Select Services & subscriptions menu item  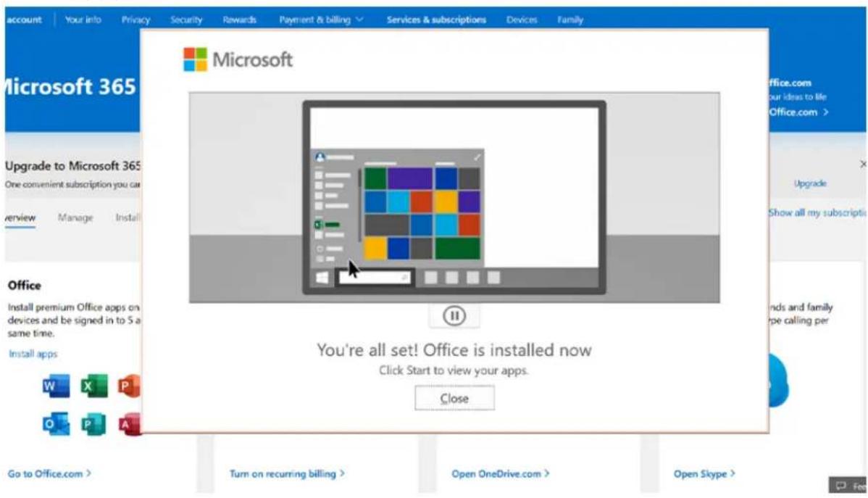(x=436, y=20)
